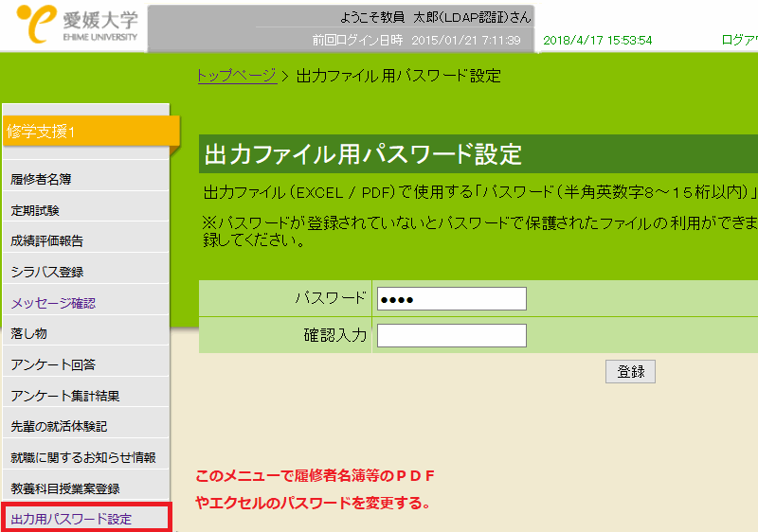Open シラバス登録 menu entry

coord(47,273)
